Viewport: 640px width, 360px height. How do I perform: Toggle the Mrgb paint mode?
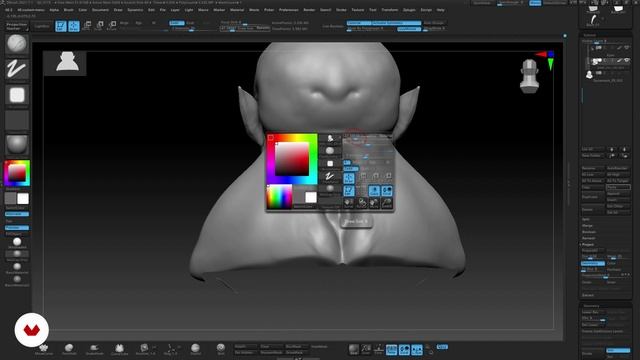(x=124, y=23)
